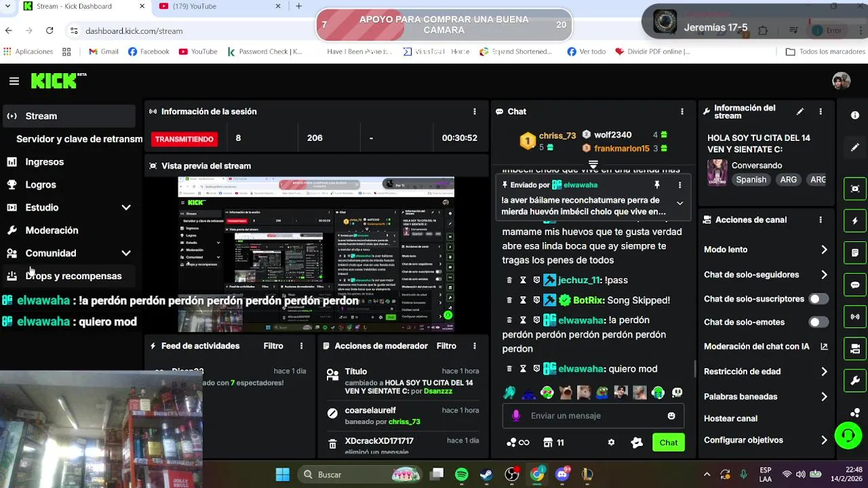Open Moderación del chat con IA external link
Viewport: 868px width, 488px height.
point(824,346)
